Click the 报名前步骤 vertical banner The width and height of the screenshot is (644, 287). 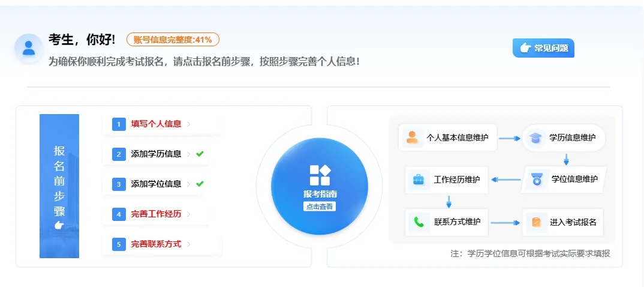pyautogui.click(x=59, y=186)
